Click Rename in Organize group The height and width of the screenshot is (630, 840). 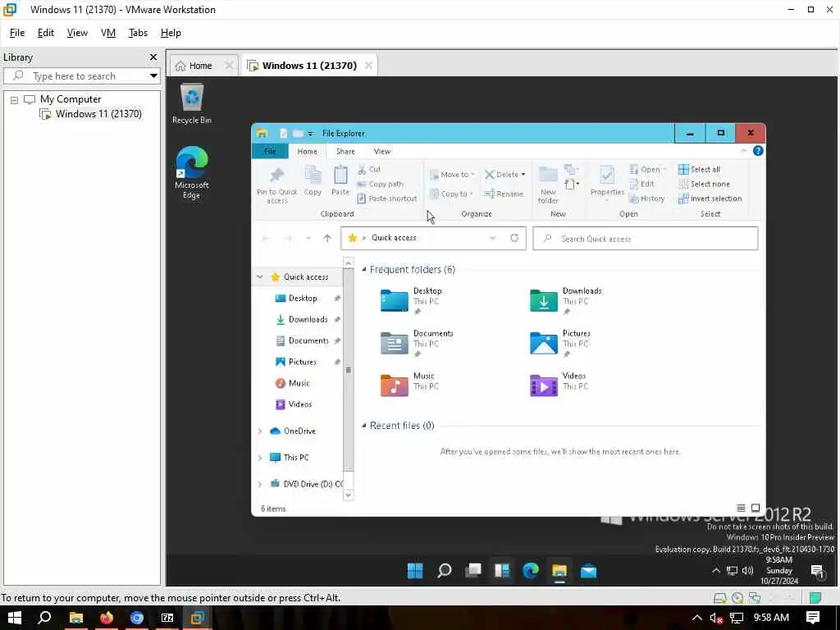[504, 194]
